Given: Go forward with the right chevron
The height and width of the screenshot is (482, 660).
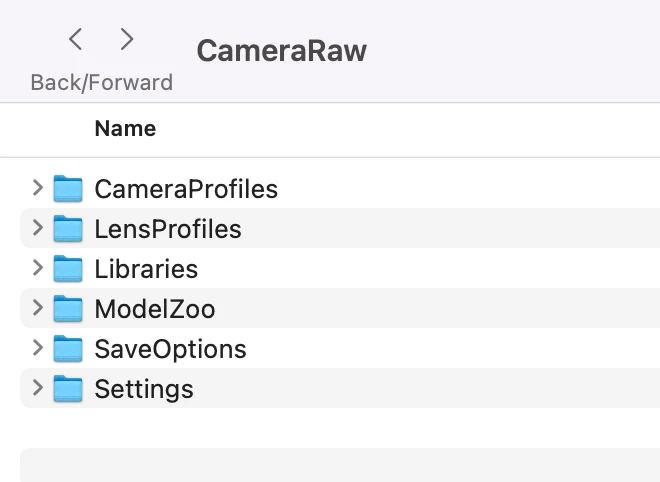Looking at the screenshot, I should [126, 40].
